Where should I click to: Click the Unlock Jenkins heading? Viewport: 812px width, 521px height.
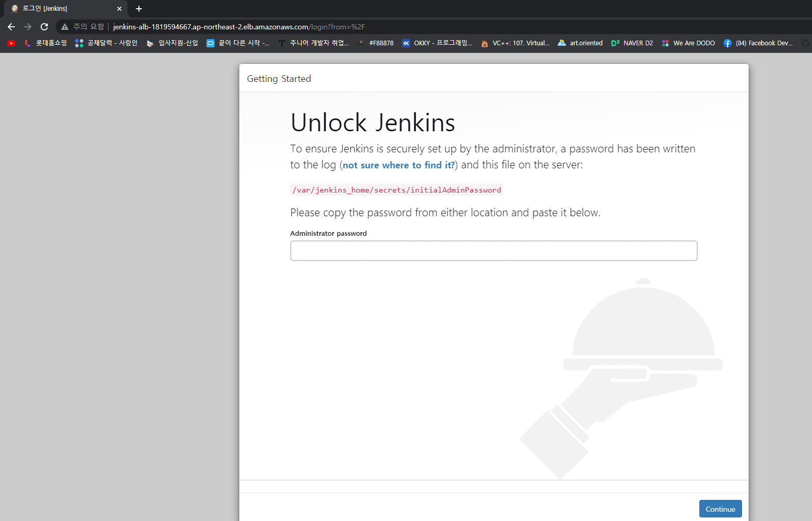click(373, 123)
